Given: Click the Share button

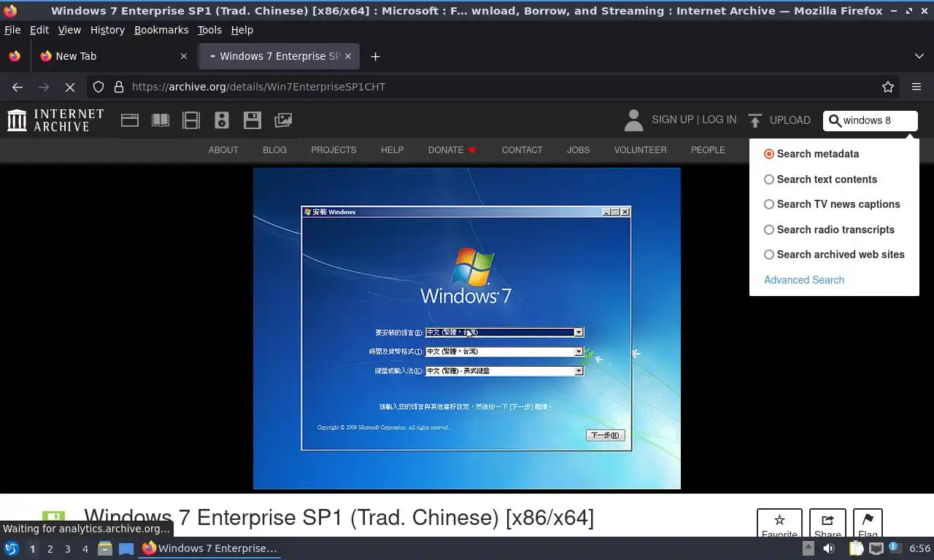Looking at the screenshot, I should coord(827,524).
